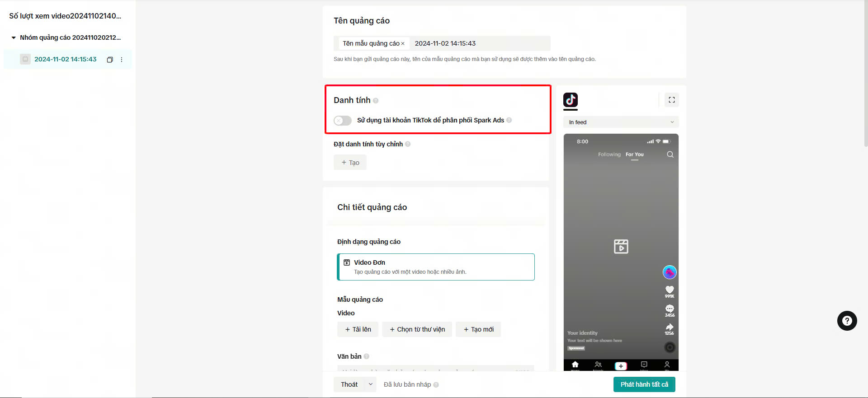Click the 'Sponsored' tag in preview
The image size is (868, 398).
click(576, 348)
